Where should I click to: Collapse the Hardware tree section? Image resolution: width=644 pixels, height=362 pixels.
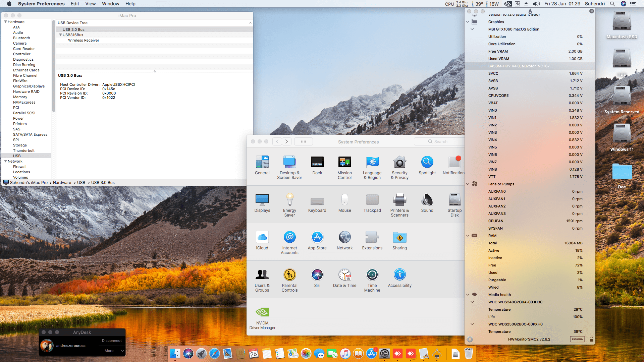(x=6, y=22)
